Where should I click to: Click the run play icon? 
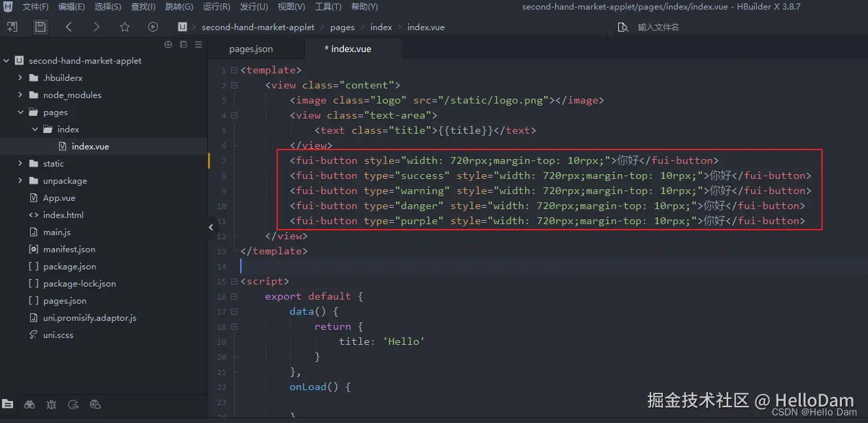coord(153,27)
